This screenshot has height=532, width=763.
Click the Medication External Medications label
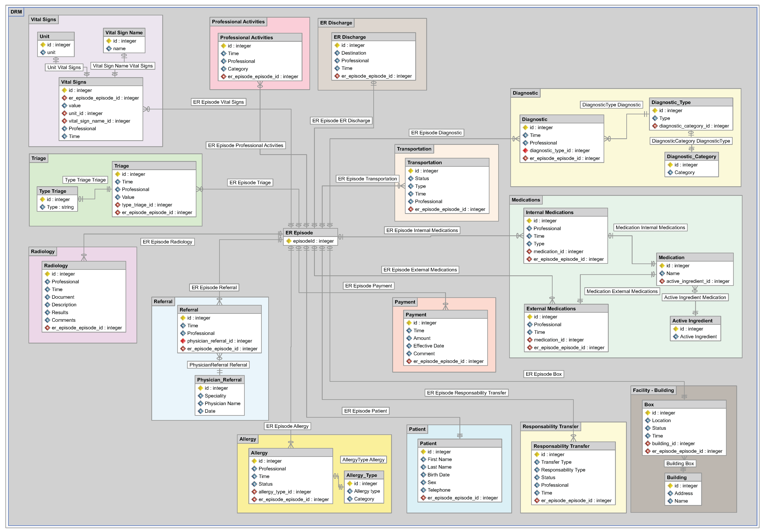622,291
